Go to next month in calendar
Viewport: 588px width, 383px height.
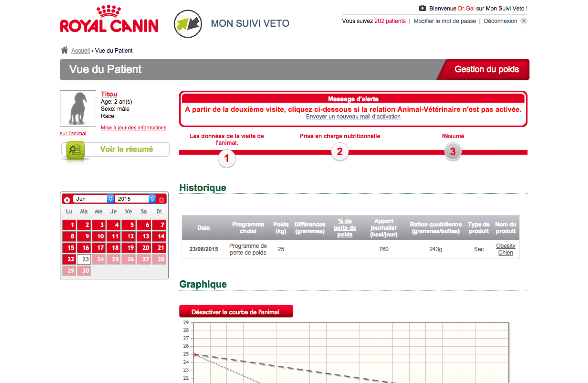point(161,200)
